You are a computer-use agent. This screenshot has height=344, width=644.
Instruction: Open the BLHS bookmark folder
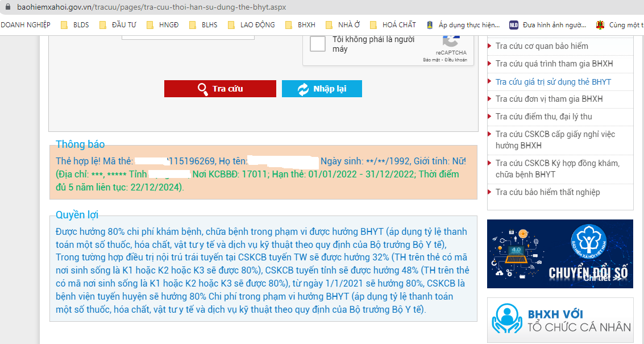tap(203, 24)
